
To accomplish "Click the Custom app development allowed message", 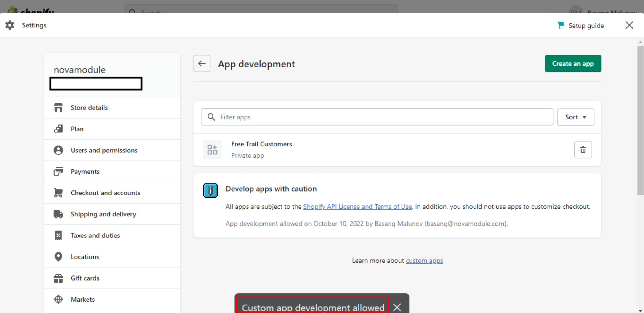I will 313,308.
